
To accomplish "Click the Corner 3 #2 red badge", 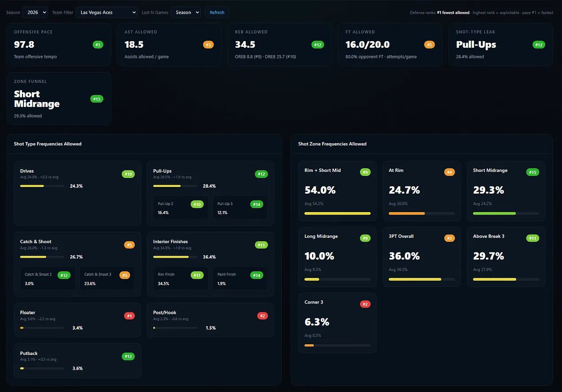I will [365, 304].
